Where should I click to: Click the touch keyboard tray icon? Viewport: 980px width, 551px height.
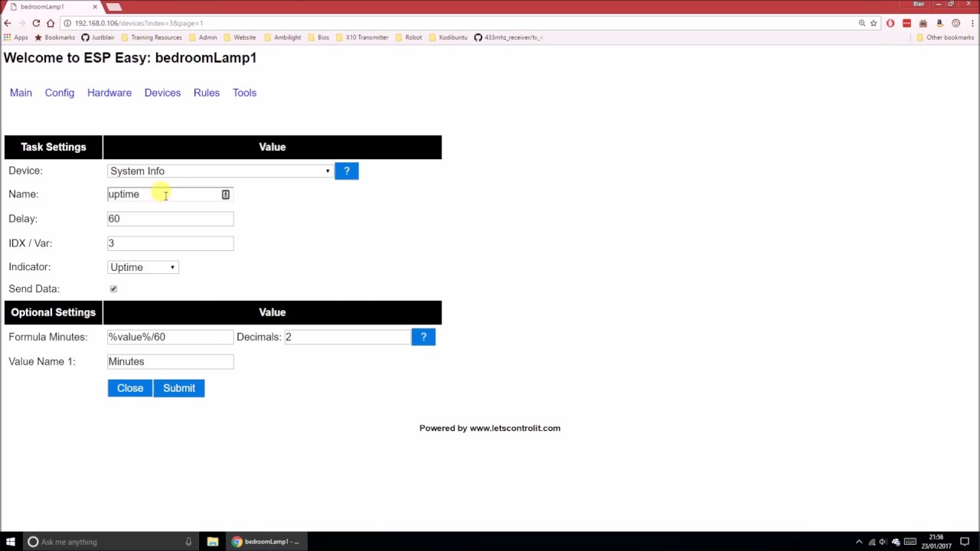910,542
